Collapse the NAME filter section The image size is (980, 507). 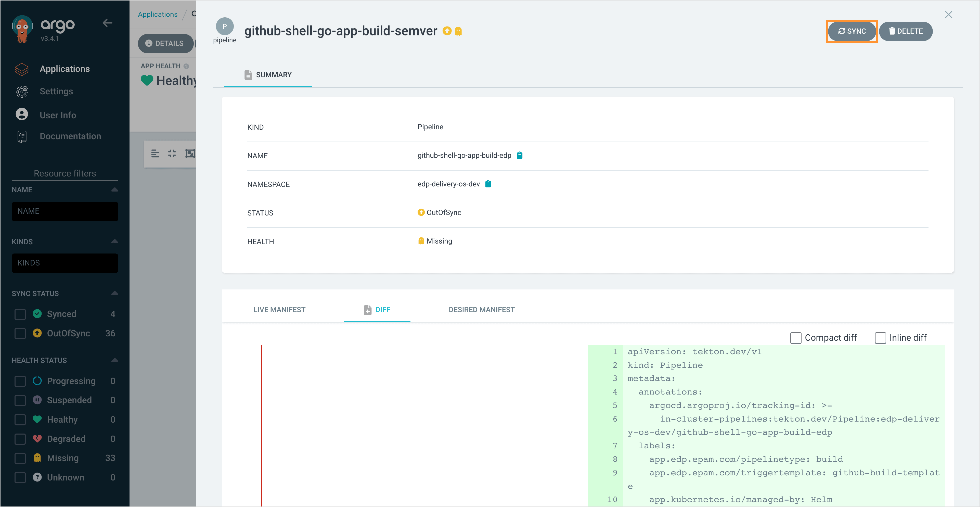click(114, 189)
